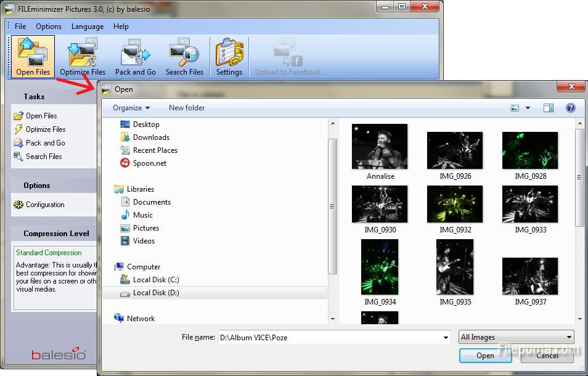Viewport: 588px width, 376px height.
Task: Click Configuration in the Options panel
Action: [x=45, y=205]
